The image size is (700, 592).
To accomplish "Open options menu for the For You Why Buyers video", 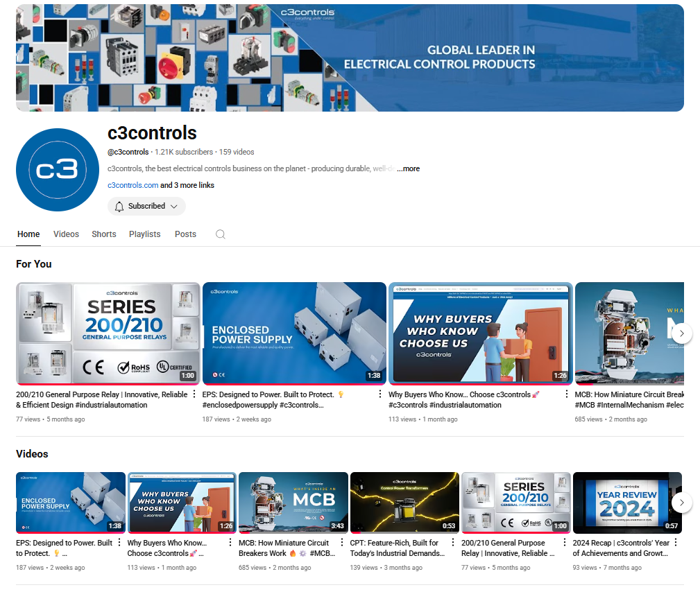I will [567, 394].
